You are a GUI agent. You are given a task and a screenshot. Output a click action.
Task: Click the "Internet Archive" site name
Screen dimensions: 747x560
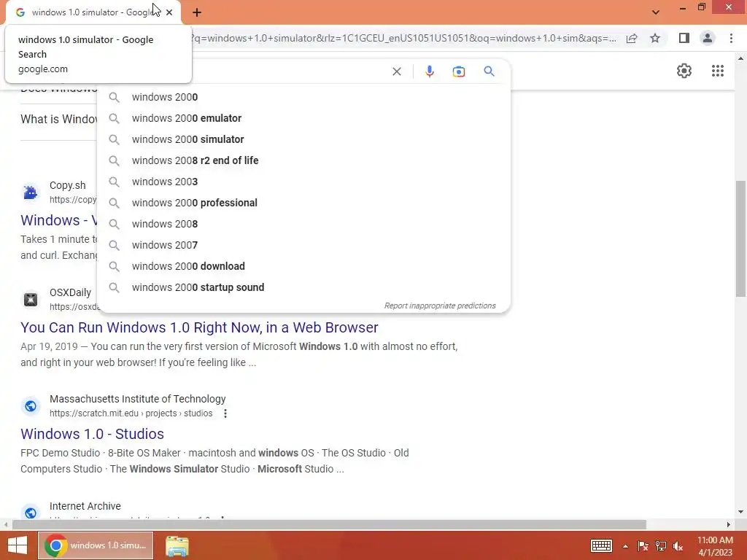[x=85, y=506]
